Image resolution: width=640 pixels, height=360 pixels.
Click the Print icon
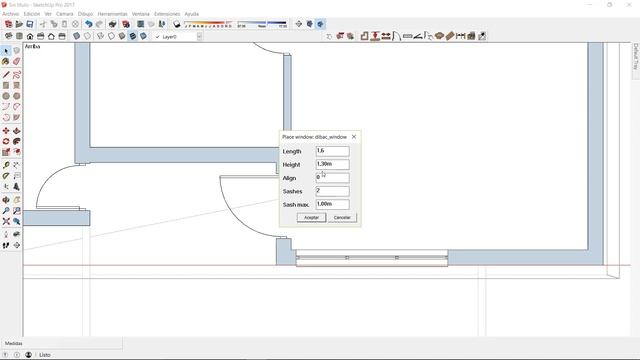[x=113, y=24]
